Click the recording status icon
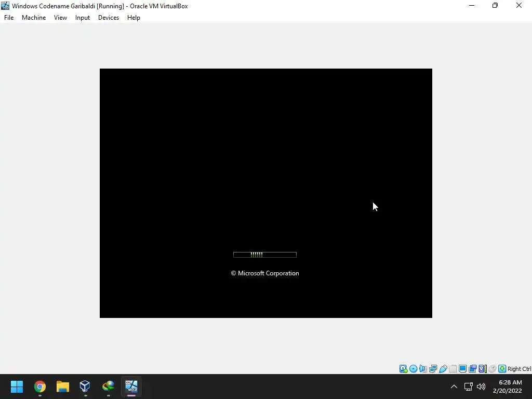This screenshot has height=399, width=532. click(472, 369)
